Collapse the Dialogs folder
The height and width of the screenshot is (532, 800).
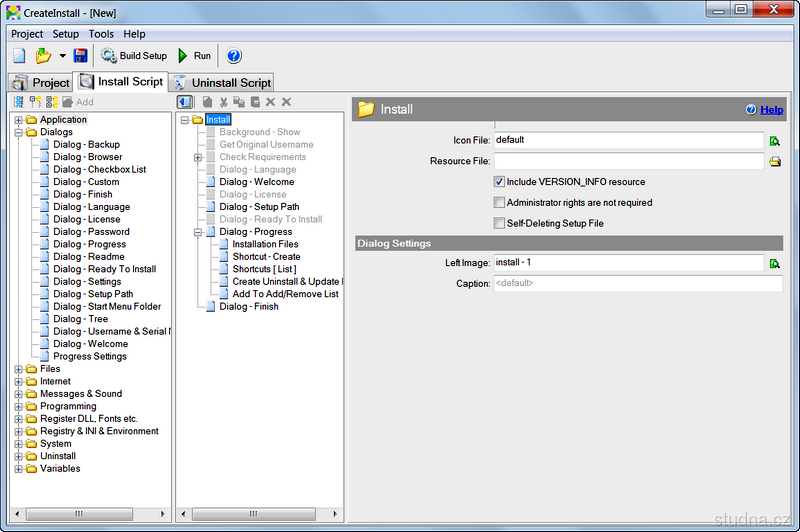tap(18, 133)
